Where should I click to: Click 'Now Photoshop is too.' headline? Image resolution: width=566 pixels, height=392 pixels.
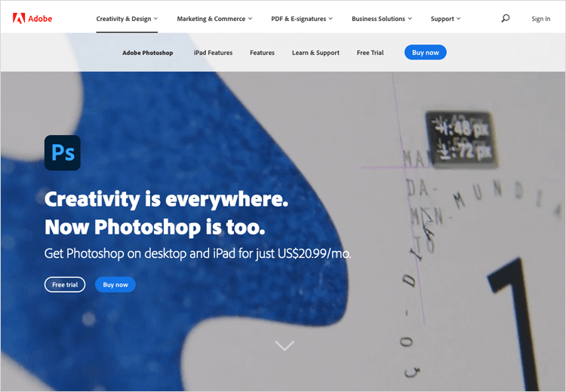pos(155,227)
